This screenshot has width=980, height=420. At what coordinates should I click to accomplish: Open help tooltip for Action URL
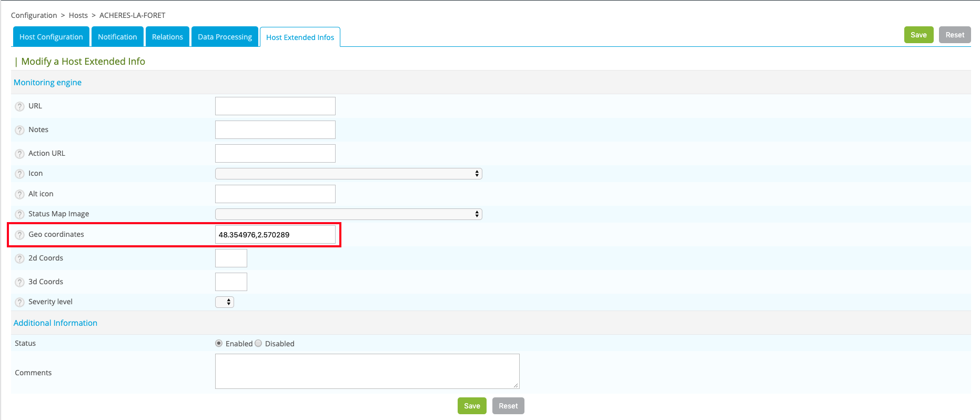(x=19, y=154)
